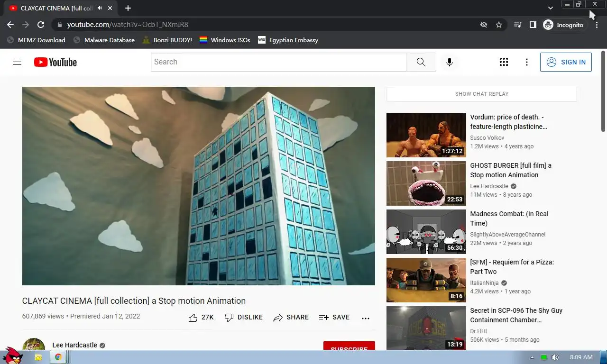The width and height of the screenshot is (607, 364).
Task: Open the Egyptian Embassy bookmark
Action: point(288,40)
